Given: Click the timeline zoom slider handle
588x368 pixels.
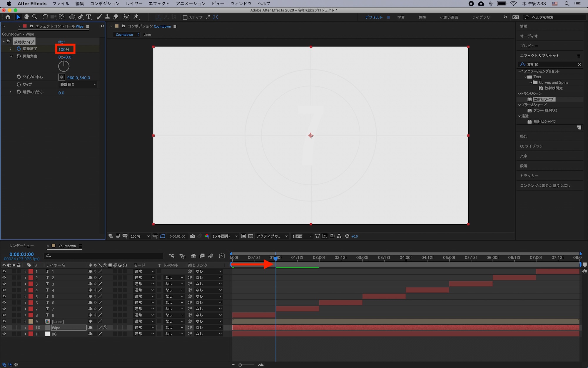Looking at the screenshot, I should [x=240, y=365].
